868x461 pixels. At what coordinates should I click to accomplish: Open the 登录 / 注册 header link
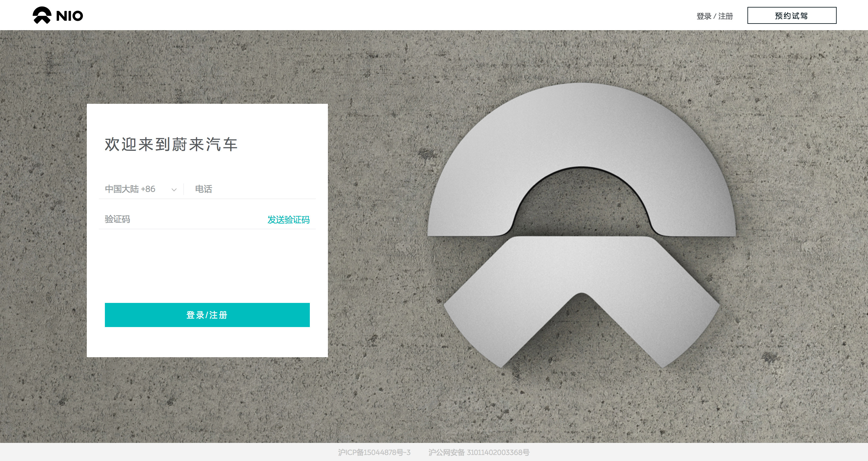[715, 16]
